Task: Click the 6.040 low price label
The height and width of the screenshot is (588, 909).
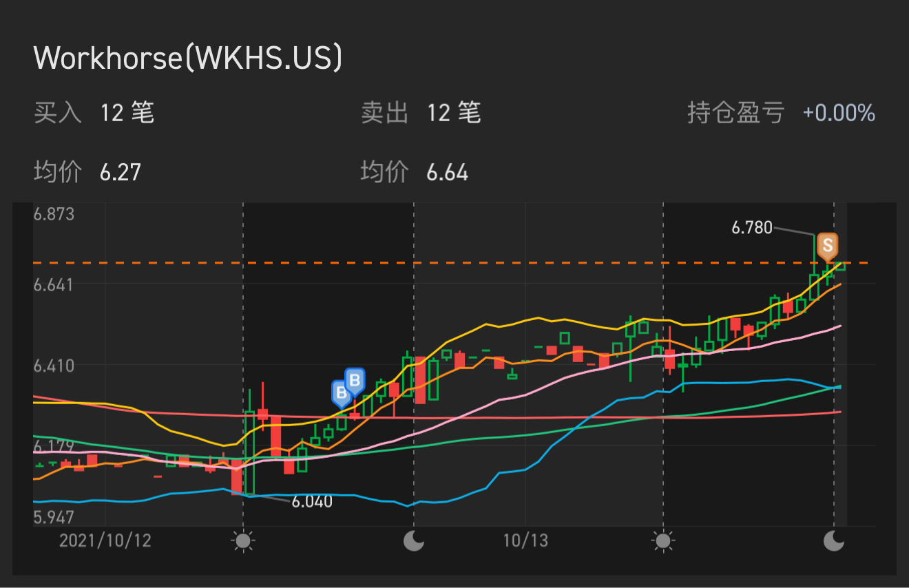Action: click(x=312, y=502)
